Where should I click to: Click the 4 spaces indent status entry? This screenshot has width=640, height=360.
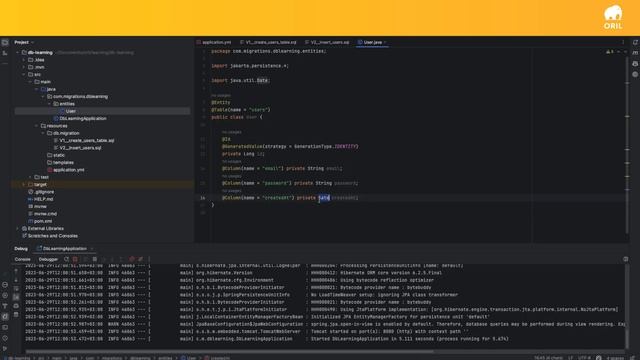click(x=615, y=358)
